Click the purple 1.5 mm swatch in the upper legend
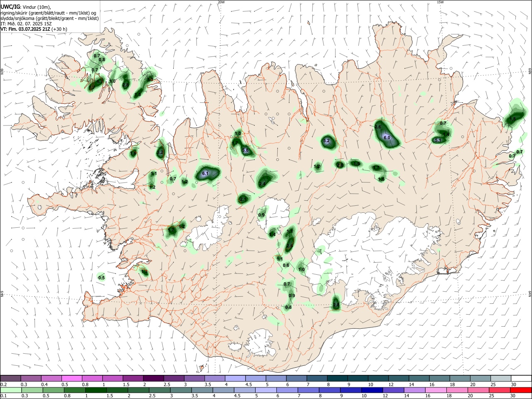The height and width of the screenshot is (399, 532). (133, 378)
